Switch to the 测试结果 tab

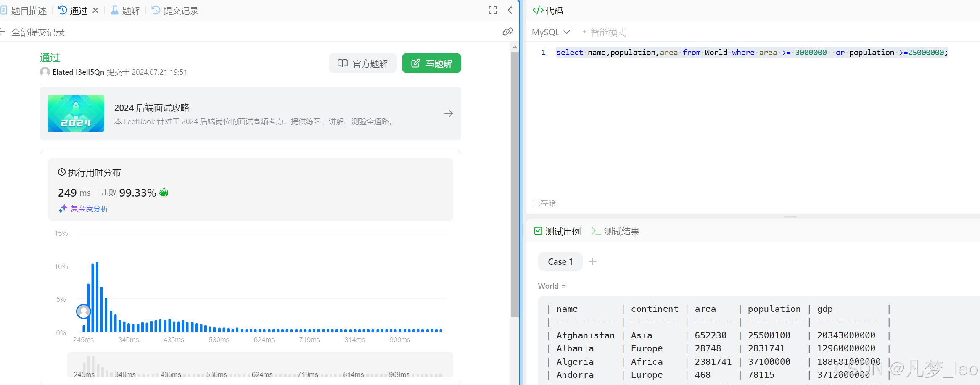[615, 231]
